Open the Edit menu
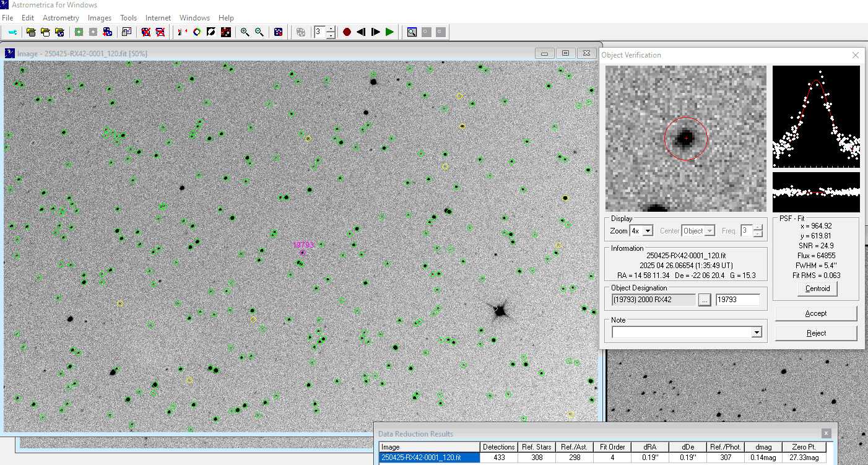The width and height of the screenshot is (868, 465). [28, 18]
